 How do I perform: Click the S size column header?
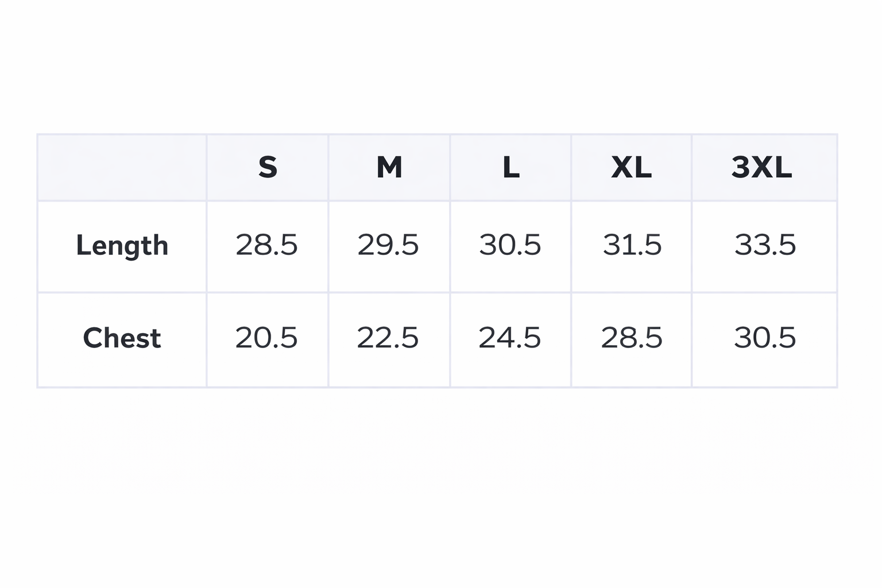pyautogui.click(x=268, y=168)
